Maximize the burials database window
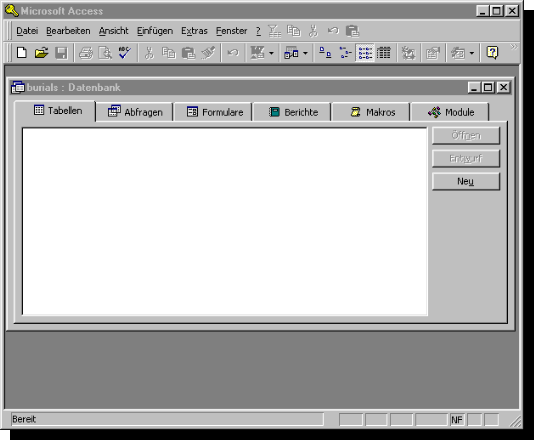This screenshot has width=534, height=440. coord(488,88)
